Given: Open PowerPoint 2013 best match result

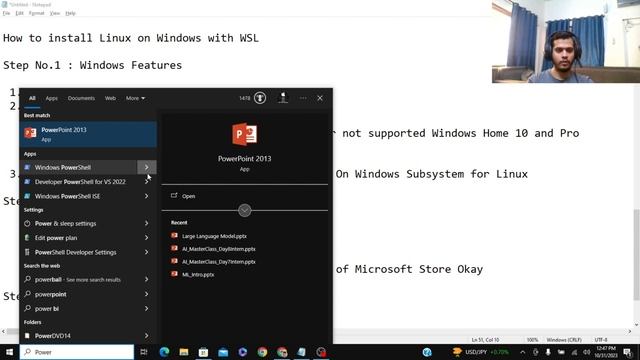Looking at the screenshot, I should pyautogui.click(x=88, y=134).
